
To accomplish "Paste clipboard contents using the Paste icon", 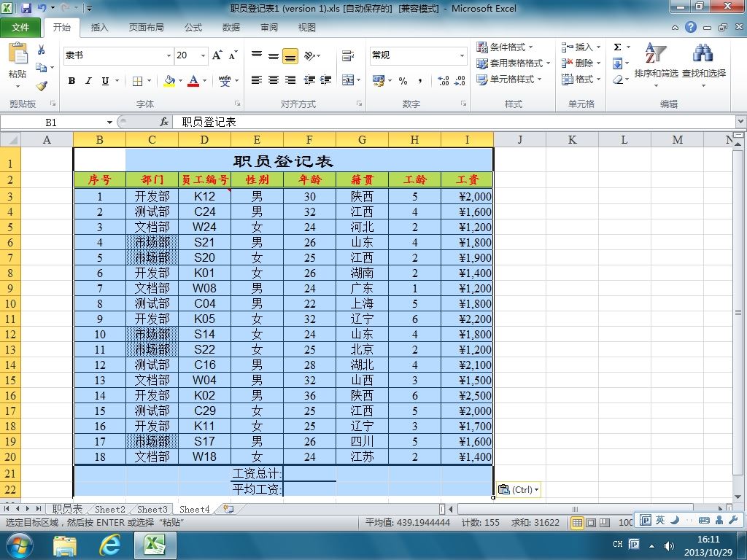I will tap(18, 52).
